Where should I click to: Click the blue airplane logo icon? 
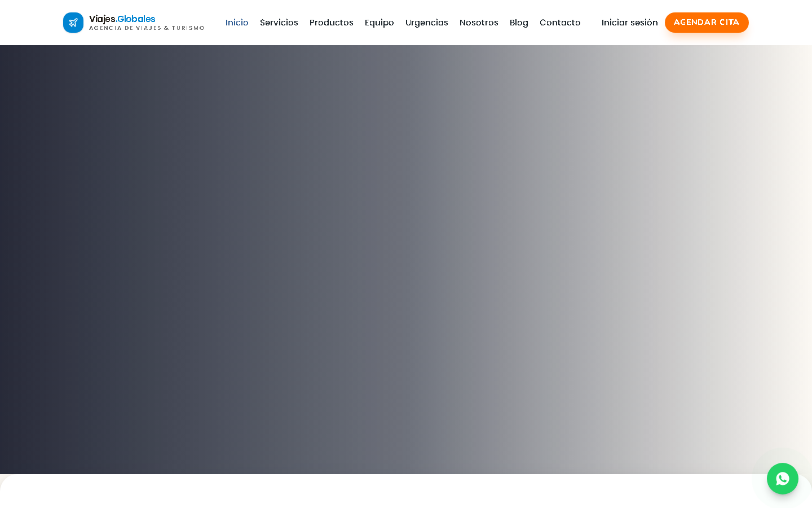pos(73,23)
